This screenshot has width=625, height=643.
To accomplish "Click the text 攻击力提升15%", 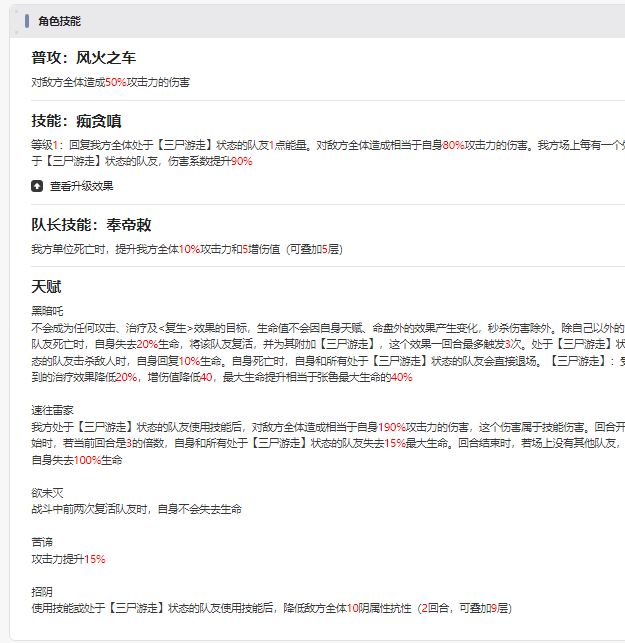I will (x=68, y=559).
